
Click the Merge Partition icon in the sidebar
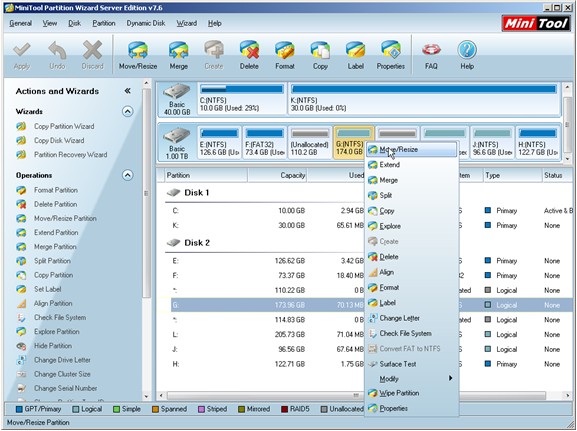(x=21, y=247)
